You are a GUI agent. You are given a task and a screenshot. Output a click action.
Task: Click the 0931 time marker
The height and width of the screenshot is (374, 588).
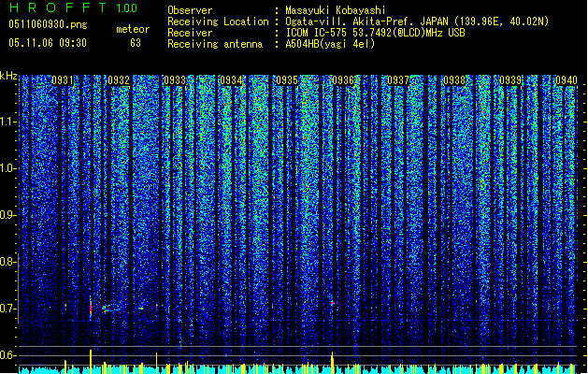point(63,80)
